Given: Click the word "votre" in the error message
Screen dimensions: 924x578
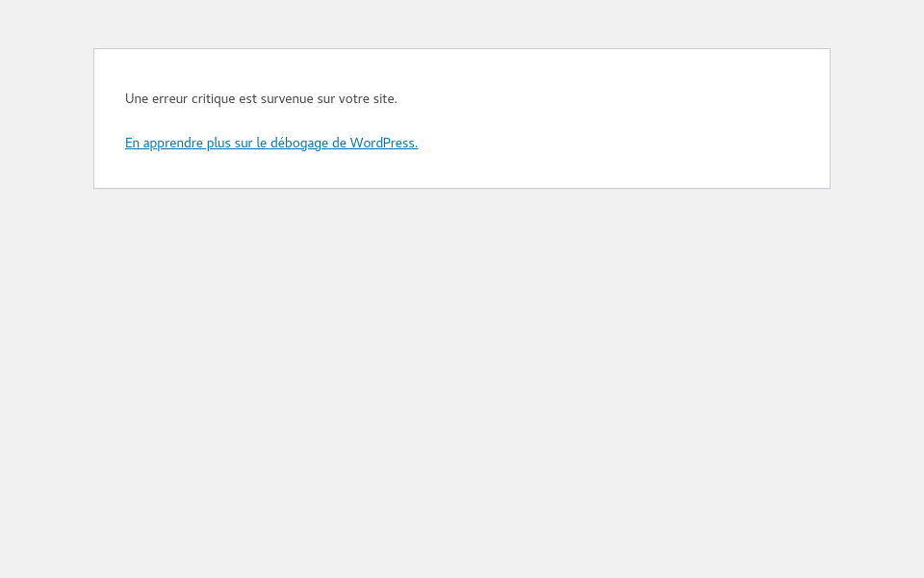Looking at the screenshot, I should pos(354,99).
